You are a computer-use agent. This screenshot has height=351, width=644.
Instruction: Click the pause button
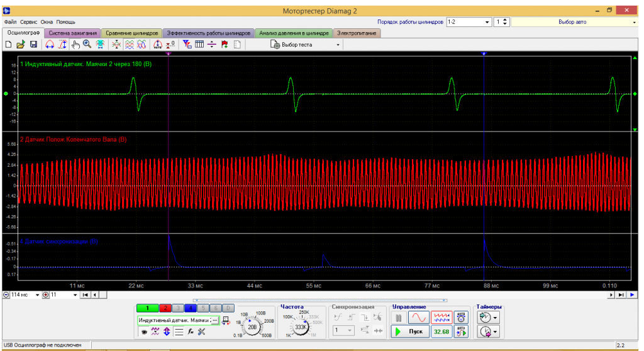tap(398, 317)
